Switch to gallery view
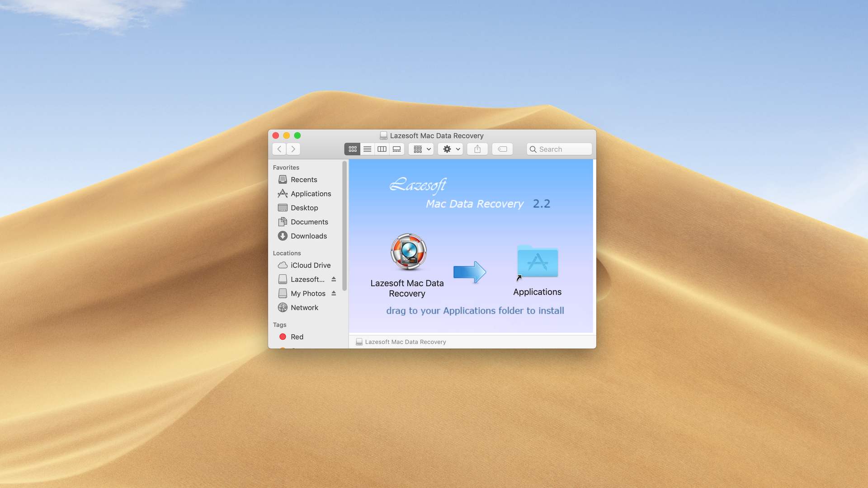868x488 pixels. [x=396, y=149]
